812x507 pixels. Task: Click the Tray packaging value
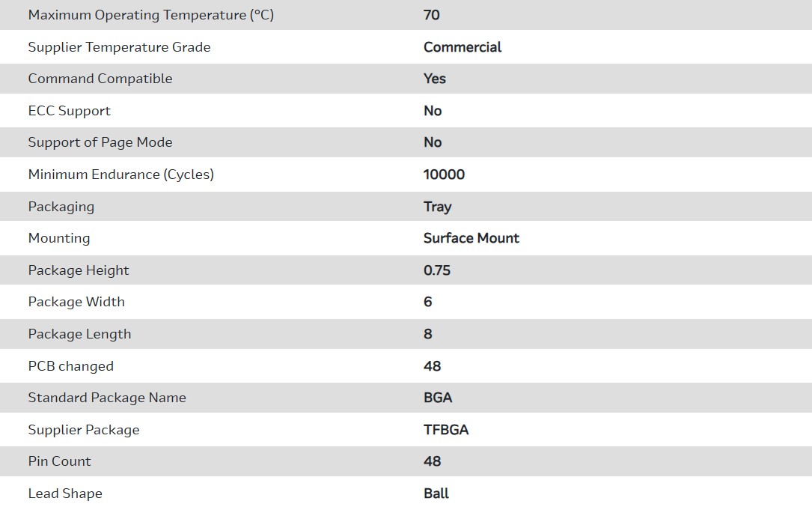pyautogui.click(x=438, y=207)
